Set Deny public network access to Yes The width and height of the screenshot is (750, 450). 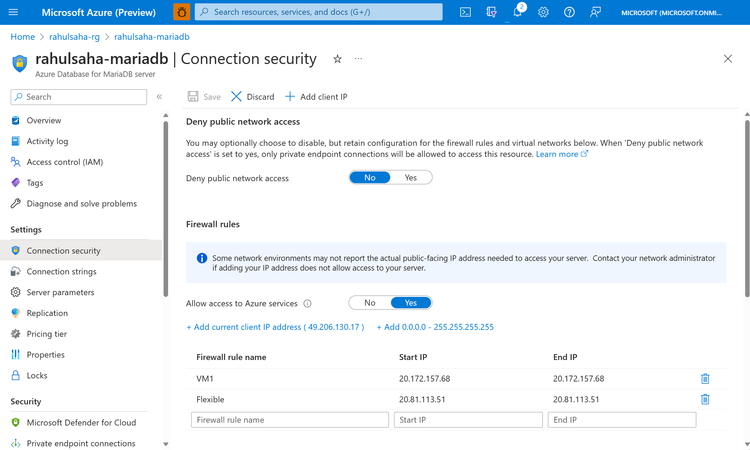point(411,178)
